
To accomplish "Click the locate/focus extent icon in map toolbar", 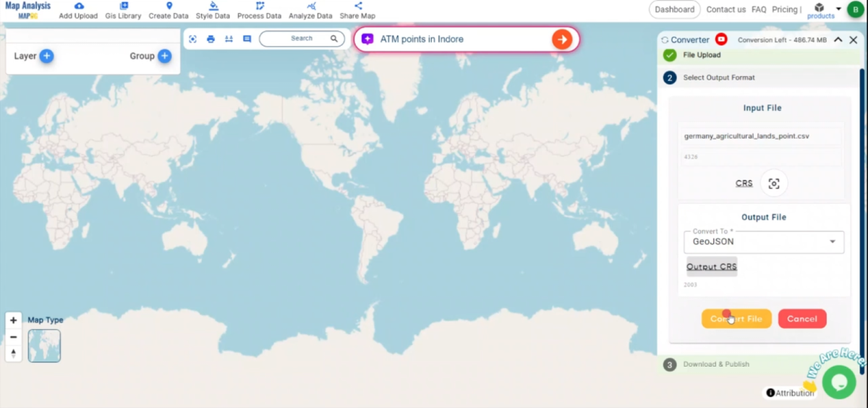I will (x=192, y=39).
